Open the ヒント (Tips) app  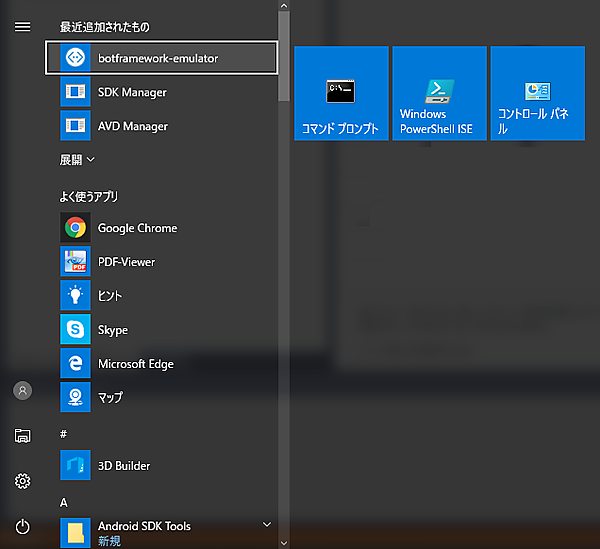pos(110,296)
